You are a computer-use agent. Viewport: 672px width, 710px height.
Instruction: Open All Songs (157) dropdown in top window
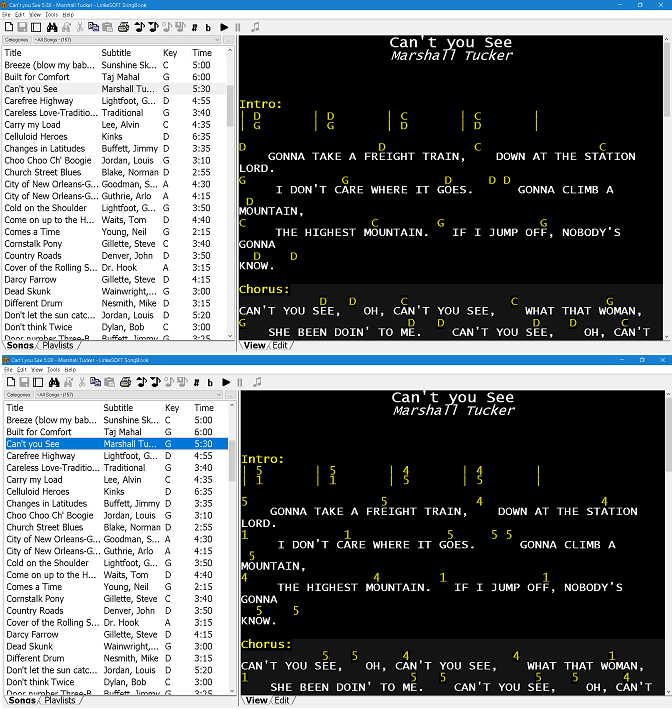[127, 40]
